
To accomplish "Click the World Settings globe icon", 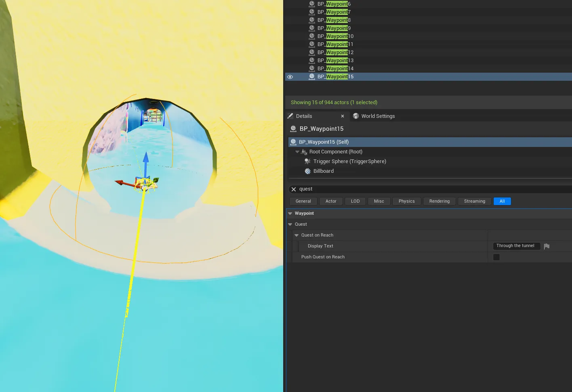I will (x=356, y=116).
